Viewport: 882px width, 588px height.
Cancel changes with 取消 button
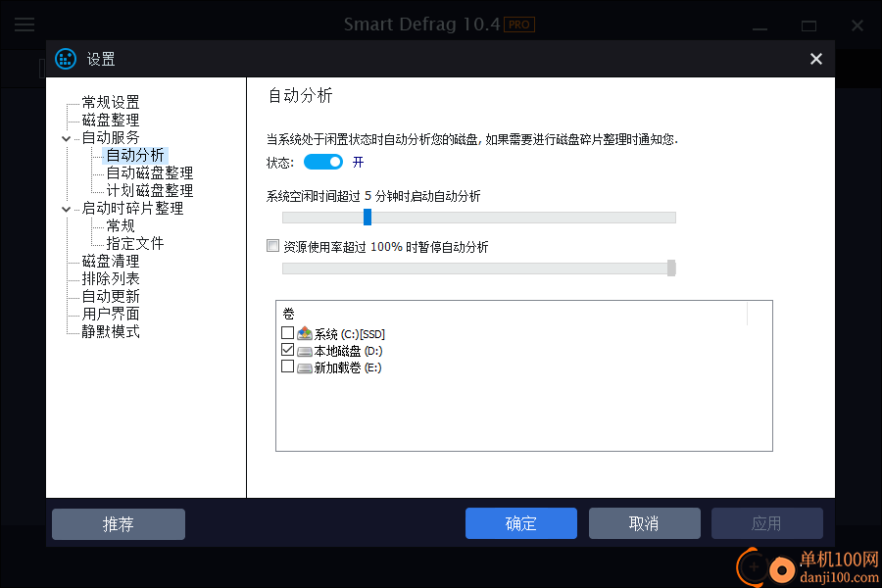point(644,523)
